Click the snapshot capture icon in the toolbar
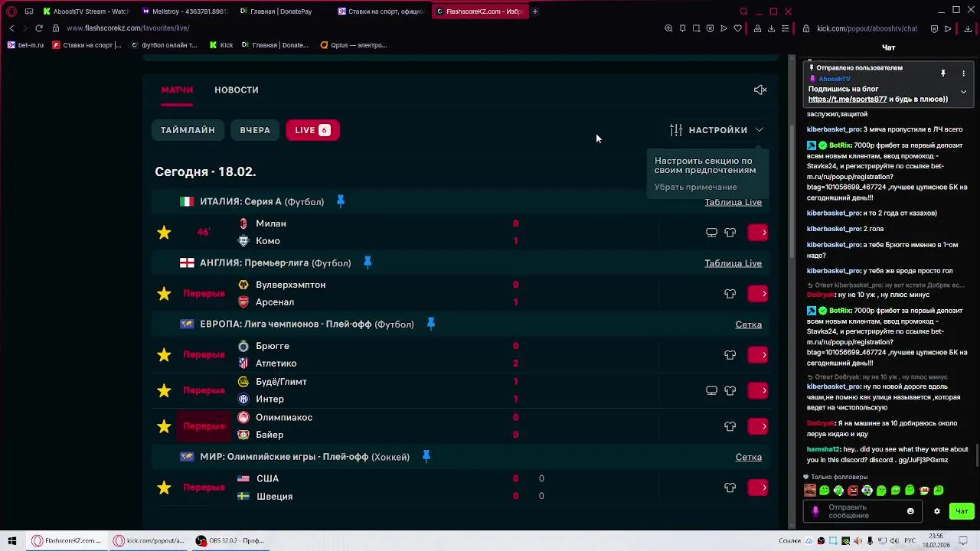980x551 pixels. pos(696,28)
